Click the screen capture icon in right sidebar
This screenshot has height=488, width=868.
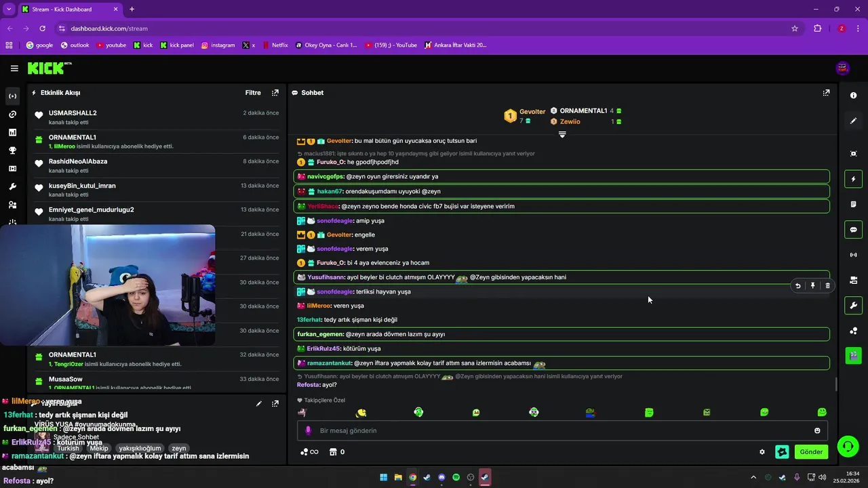(853, 154)
